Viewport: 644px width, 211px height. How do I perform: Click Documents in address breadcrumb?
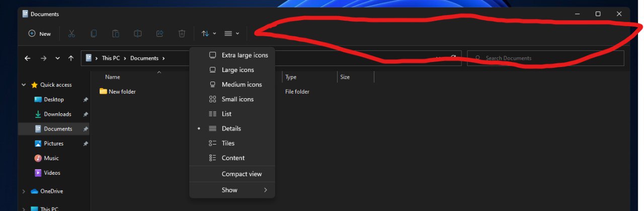point(144,58)
